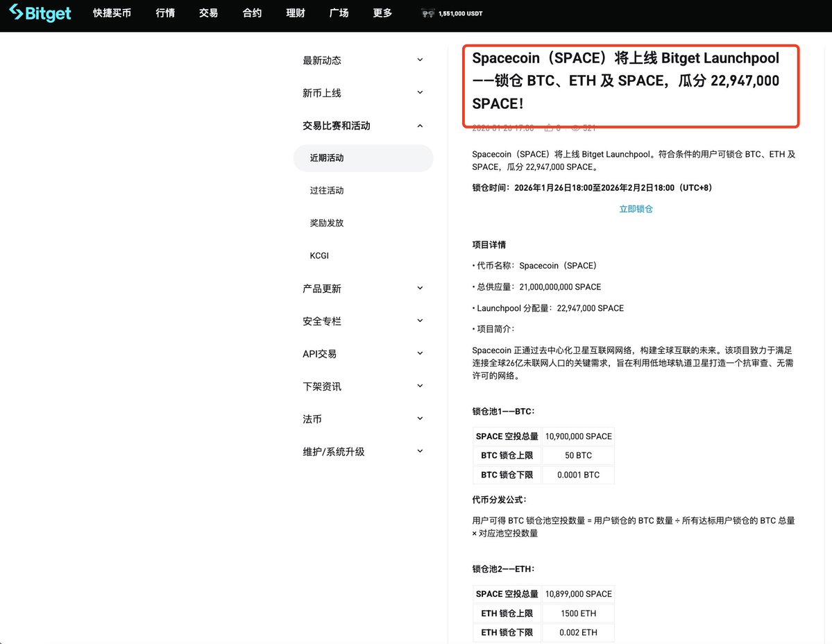832x644 pixels.
Task: Click the 0.002 ETH table cell
Action: pos(578,632)
